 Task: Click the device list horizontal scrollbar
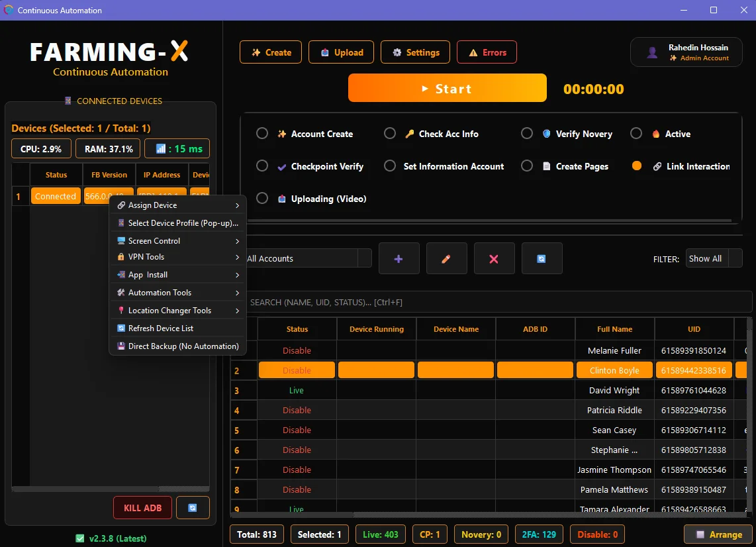point(111,489)
